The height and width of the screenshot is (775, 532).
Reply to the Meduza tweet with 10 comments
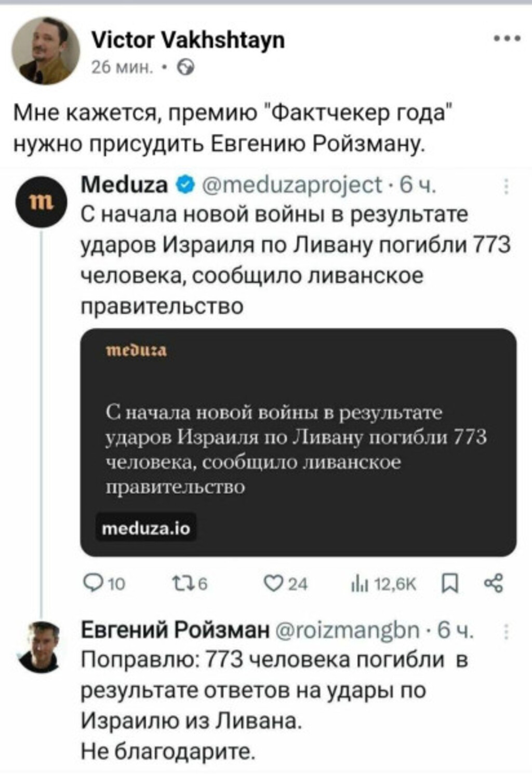(104, 584)
